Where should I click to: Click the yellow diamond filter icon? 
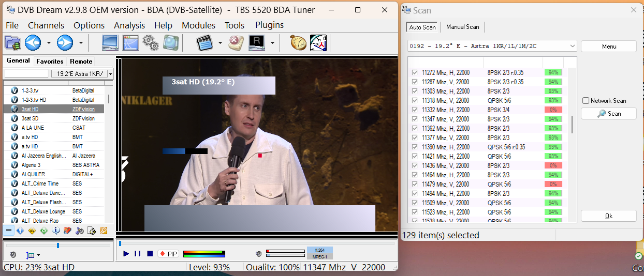point(32,231)
